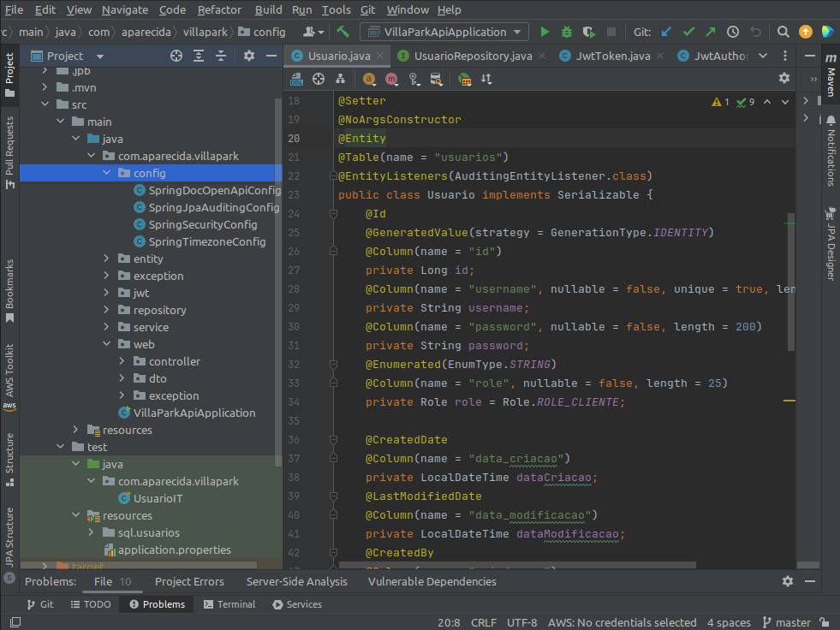Switch to the UsuarioRepository.java tab

(473, 56)
